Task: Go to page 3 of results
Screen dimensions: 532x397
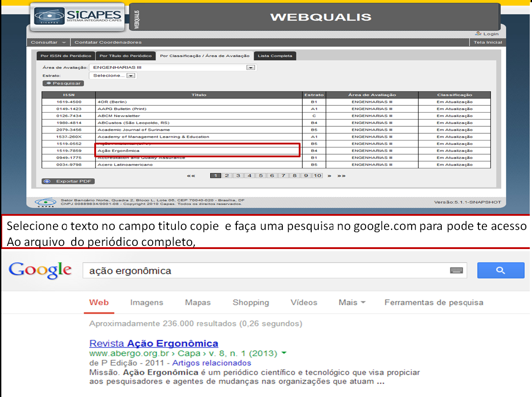Action: tap(238, 176)
